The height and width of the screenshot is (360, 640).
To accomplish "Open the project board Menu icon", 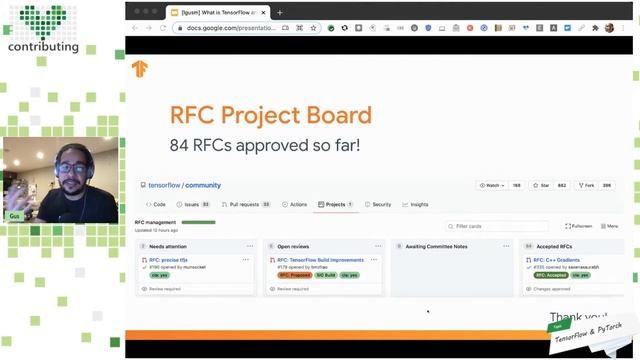I will click(603, 226).
